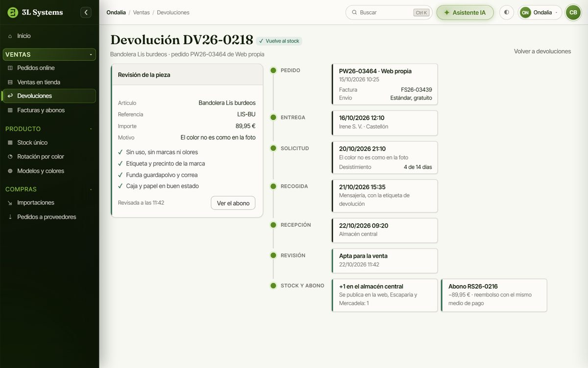Open the Abono RS26-0216 card

click(x=494, y=295)
